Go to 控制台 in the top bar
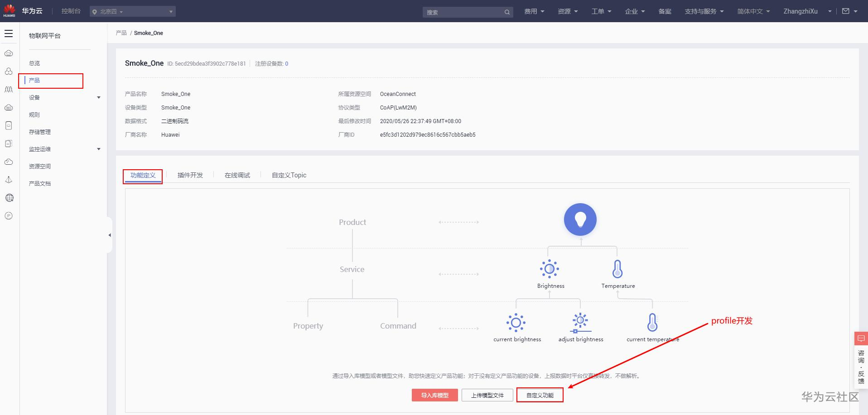Screen dimensions: 868x415 point(71,11)
